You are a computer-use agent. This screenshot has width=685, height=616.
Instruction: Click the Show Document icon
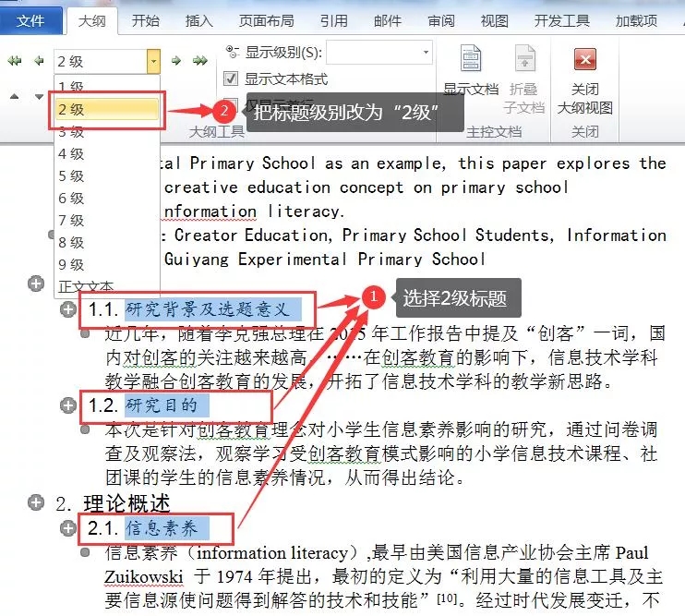(x=471, y=57)
